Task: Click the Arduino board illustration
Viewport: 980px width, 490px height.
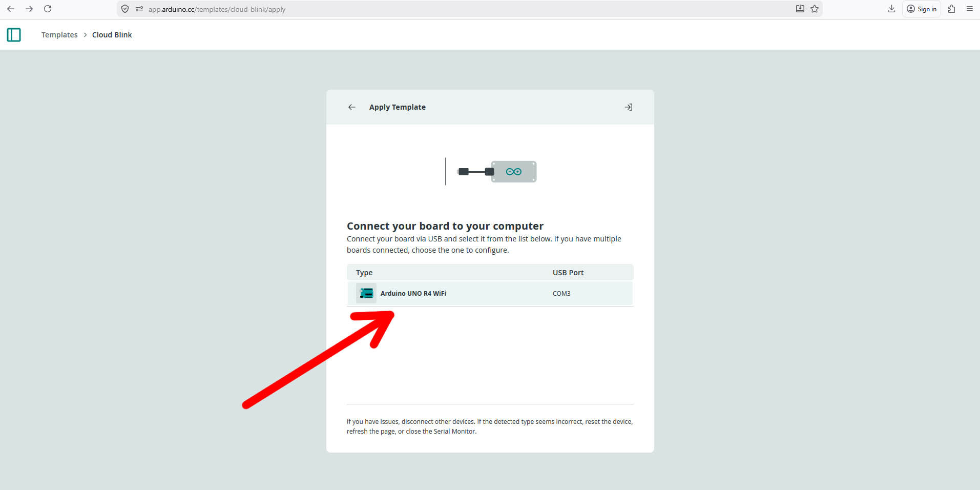Action: [491, 172]
